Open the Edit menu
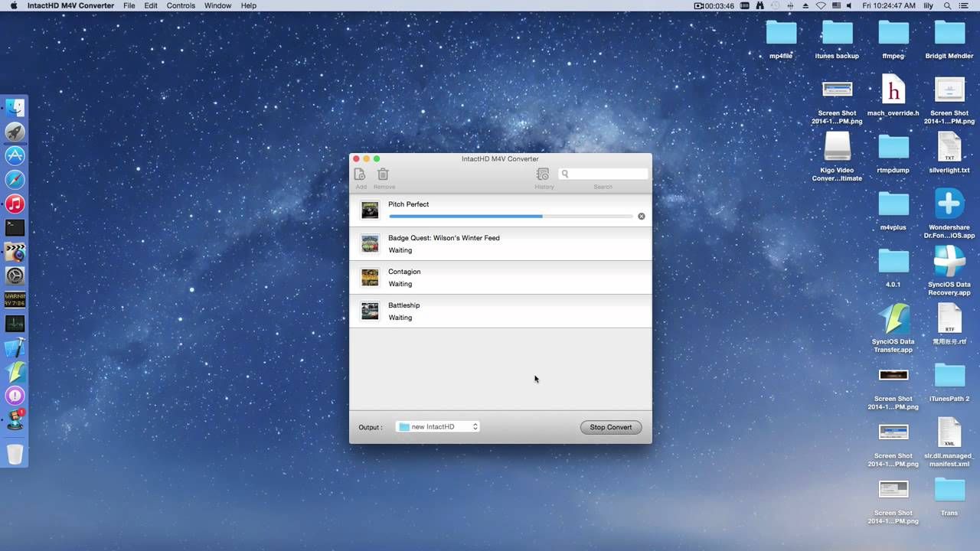 click(151, 5)
